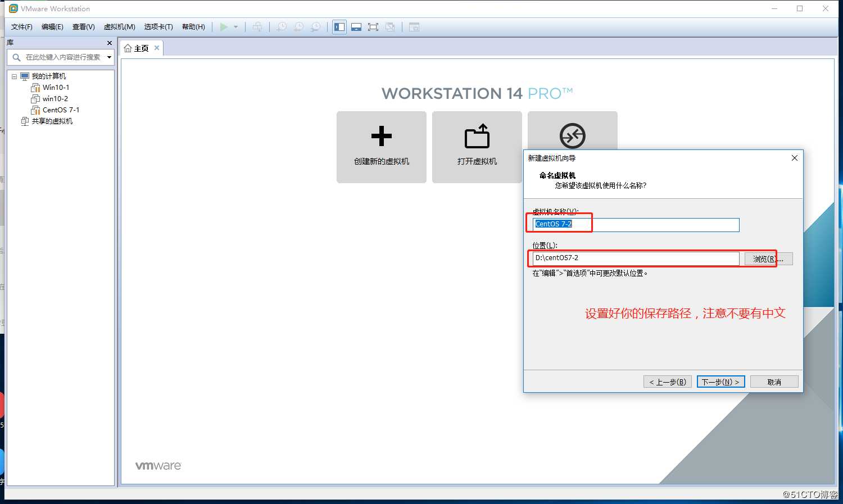
Task: Open the 虚拟机(M) menu
Action: tap(120, 27)
